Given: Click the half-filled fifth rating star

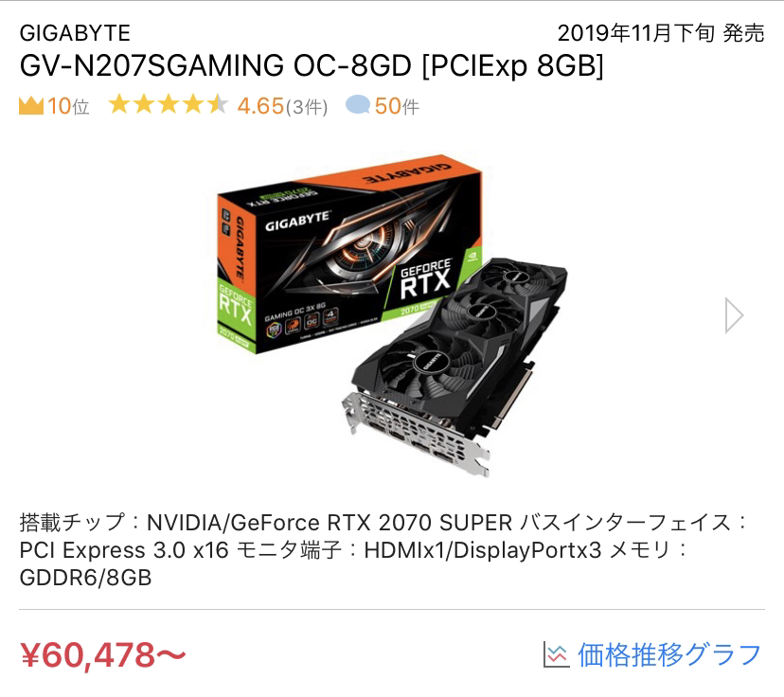Looking at the screenshot, I should coord(218,104).
